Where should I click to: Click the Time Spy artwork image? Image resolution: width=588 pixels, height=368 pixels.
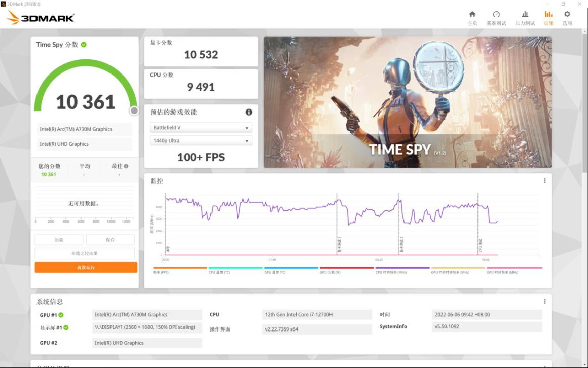tap(408, 101)
